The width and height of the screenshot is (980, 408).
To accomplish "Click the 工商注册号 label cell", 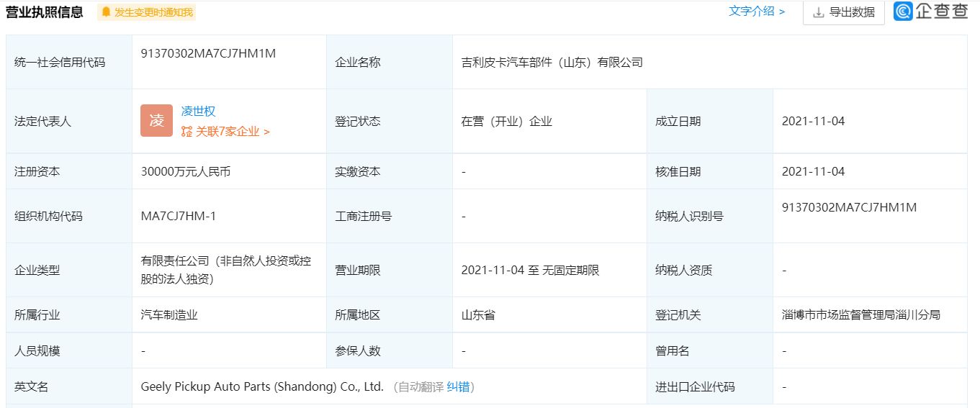I will click(390, 216).
